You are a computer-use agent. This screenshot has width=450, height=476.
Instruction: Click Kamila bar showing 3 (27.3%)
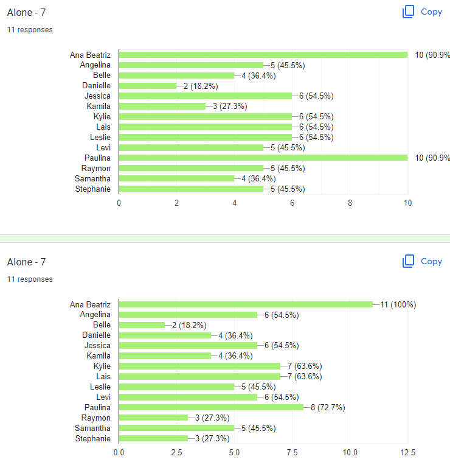162,107
